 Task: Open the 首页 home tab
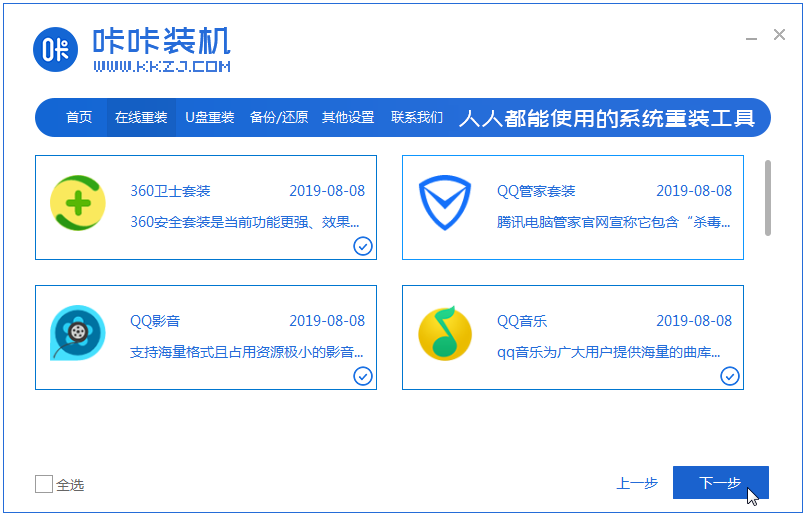(79, 117)
